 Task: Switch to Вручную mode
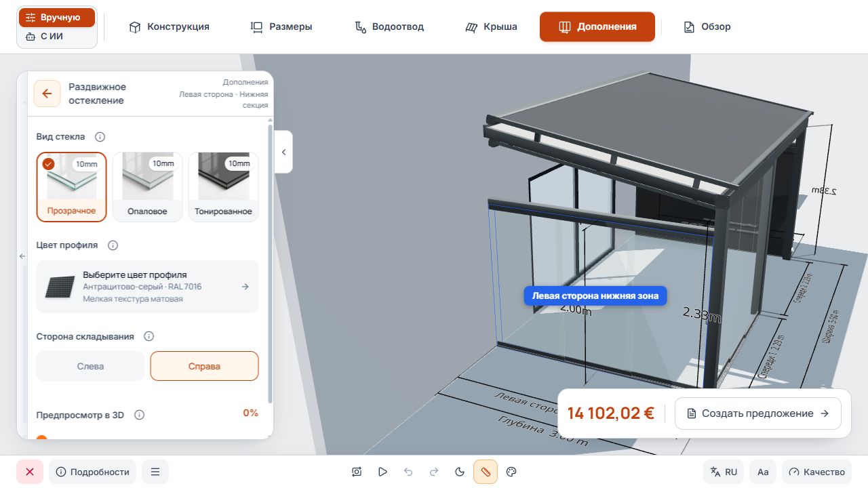[x=57, y=18]
